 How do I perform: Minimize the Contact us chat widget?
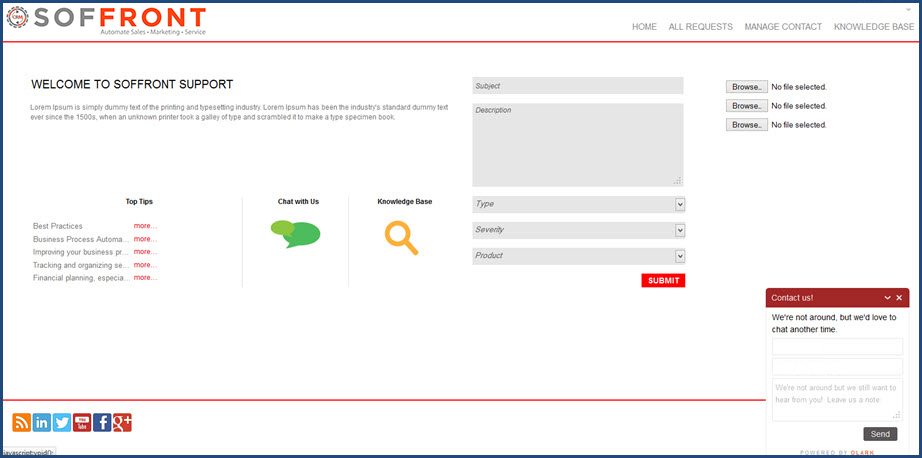point(887,298)
